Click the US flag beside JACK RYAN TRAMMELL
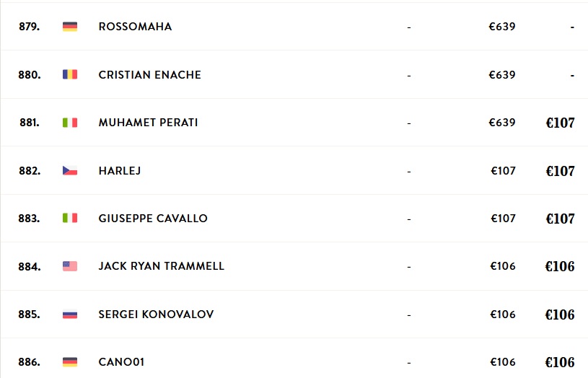This screenshot has height=378, width=588. (x=70, y=266)
